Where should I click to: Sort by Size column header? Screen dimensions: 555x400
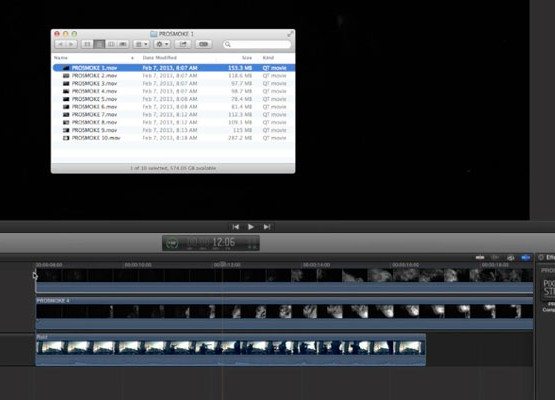(247, 58)
